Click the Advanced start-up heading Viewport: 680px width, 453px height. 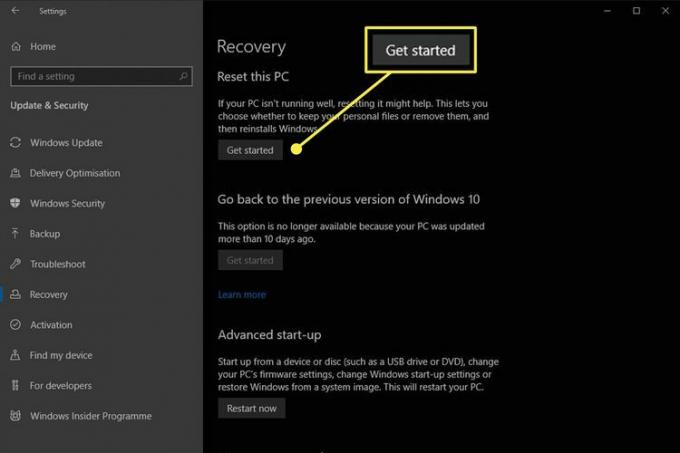pyautogui.click(x=269, y=335)
